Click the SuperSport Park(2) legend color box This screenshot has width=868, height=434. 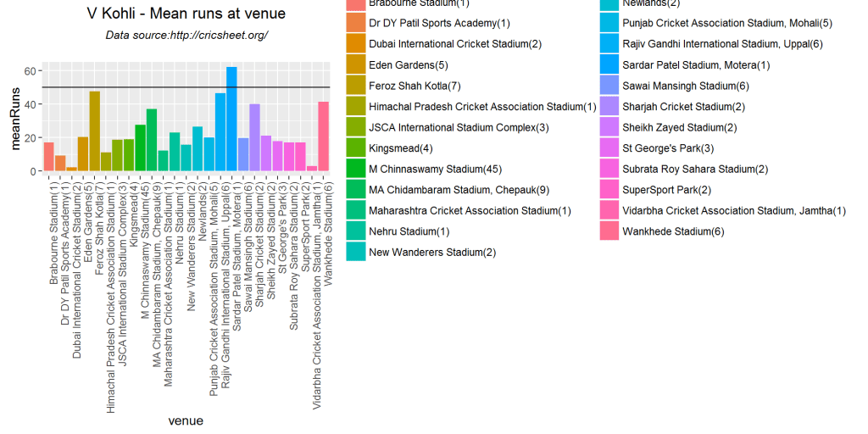[x=609, y=190]
